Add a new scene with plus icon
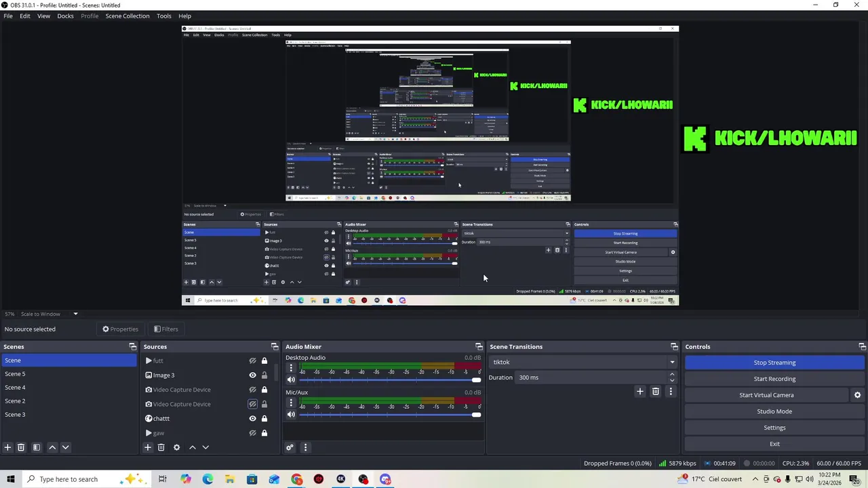 point(7,447)
